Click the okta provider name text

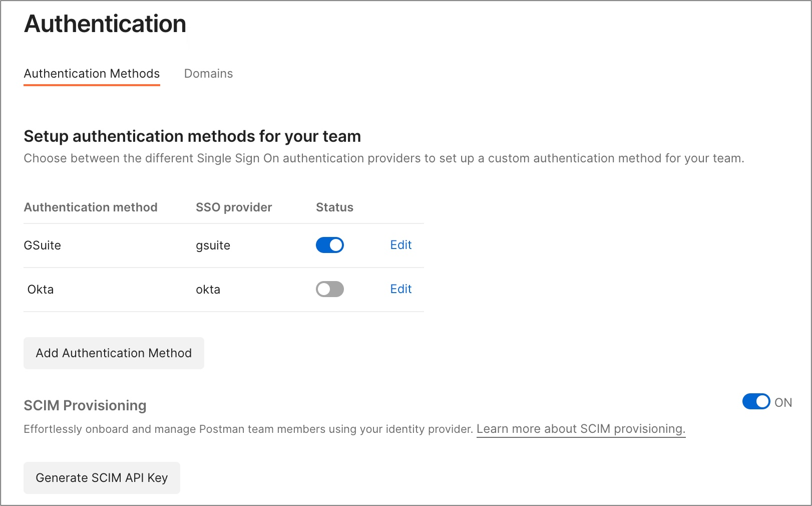point(208,289)
